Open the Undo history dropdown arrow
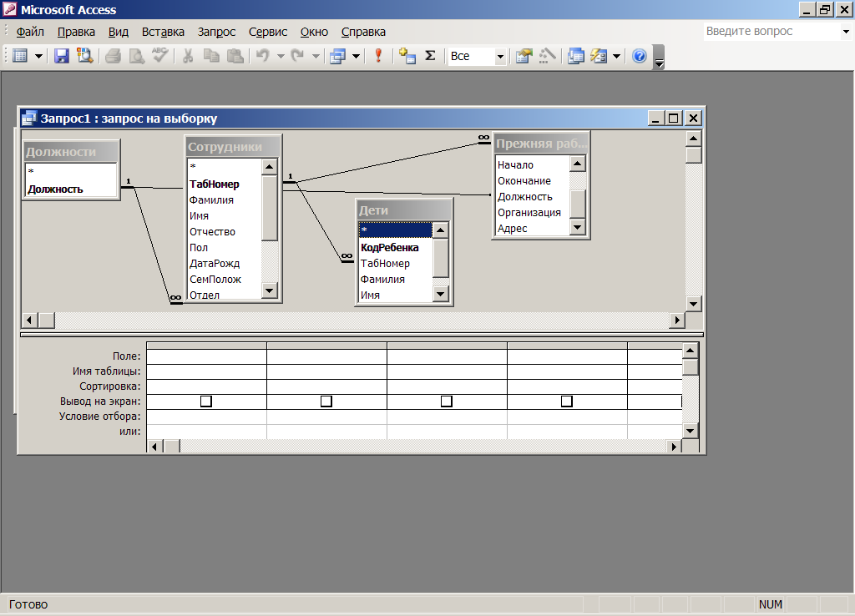855x616 pixels. 281,56
